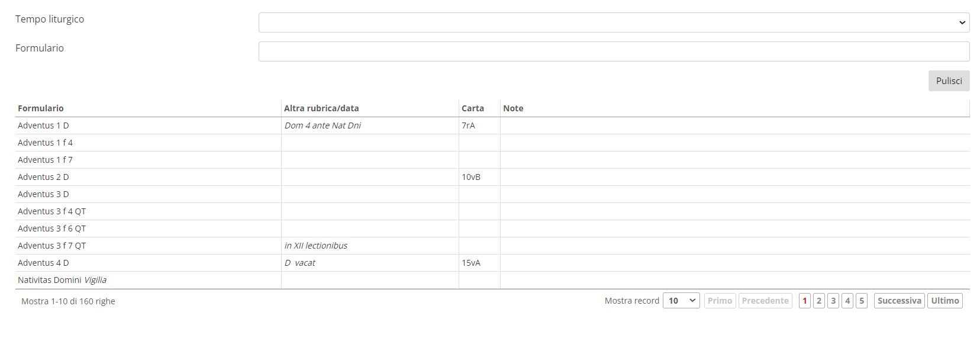Click the Formulario text input field
Viewport: 980px width, 338px height.
613,51
